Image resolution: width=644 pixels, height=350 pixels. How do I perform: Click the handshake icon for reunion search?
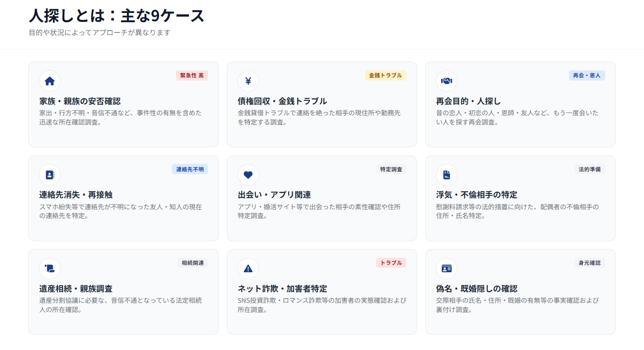[x=447, y=81]
